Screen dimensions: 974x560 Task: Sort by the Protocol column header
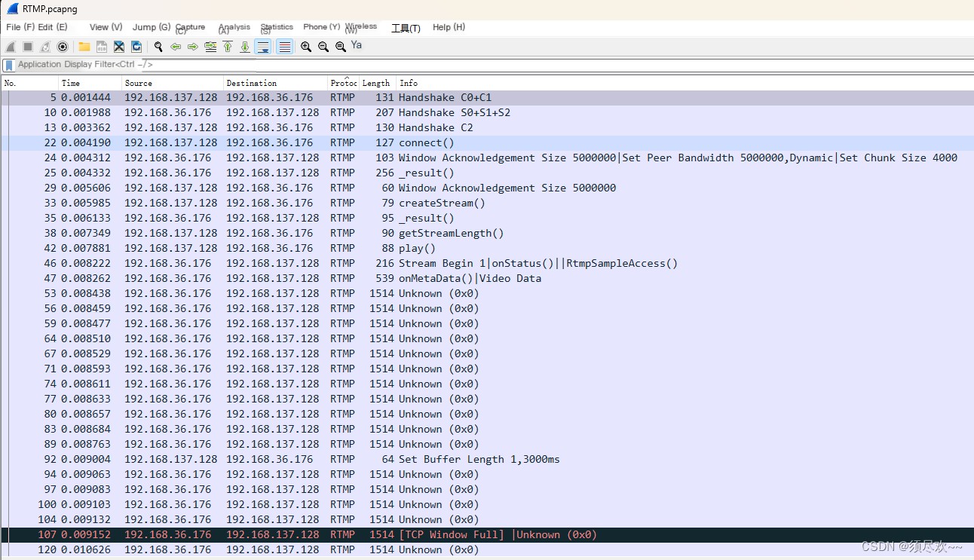pos(342,83)
